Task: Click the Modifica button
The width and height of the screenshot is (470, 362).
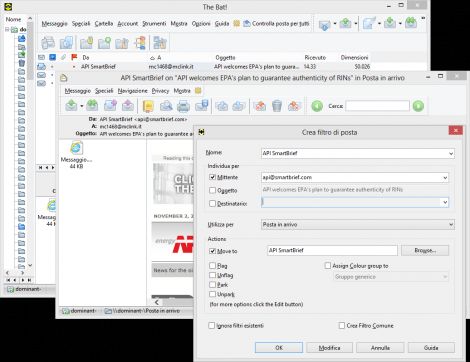Action: coord(329,347)
